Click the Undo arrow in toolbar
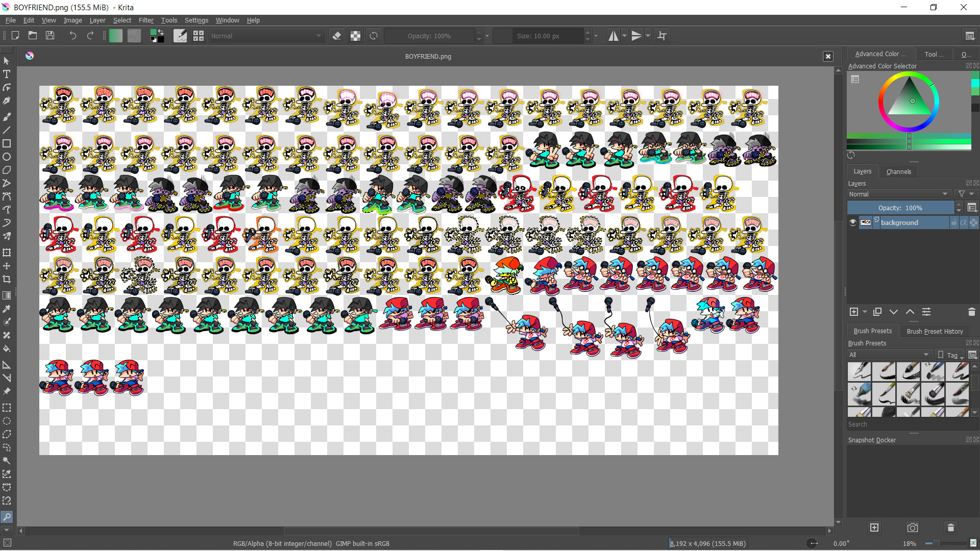 point(73,36)
